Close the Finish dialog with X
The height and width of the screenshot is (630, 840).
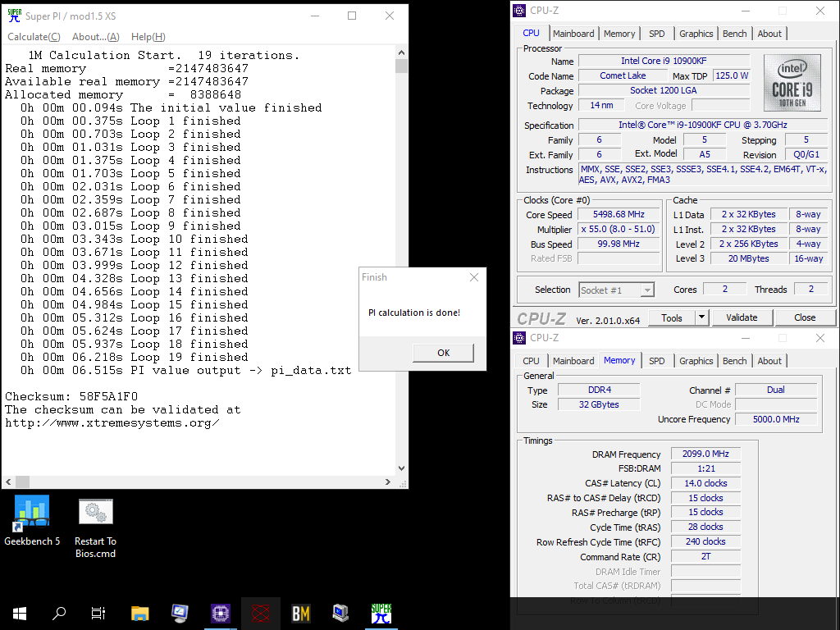[474, 277]
